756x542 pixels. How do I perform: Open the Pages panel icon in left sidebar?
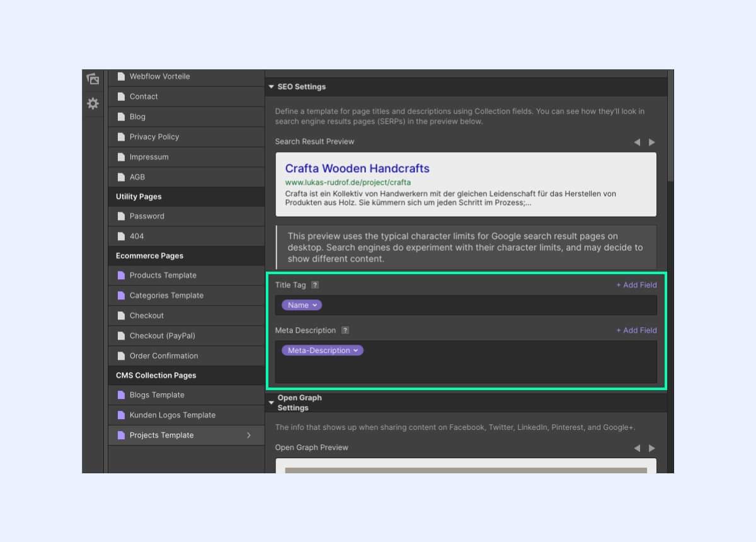click(x=93, y=79)
